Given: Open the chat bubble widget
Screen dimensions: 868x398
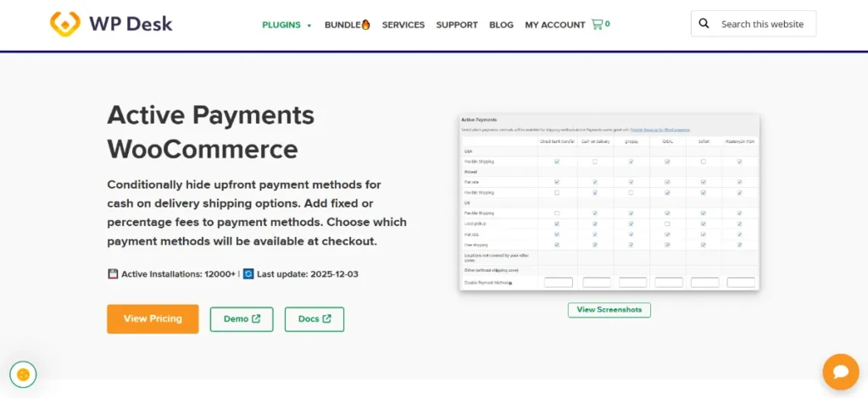Looking at the screenshot, I should coord(840,372).
